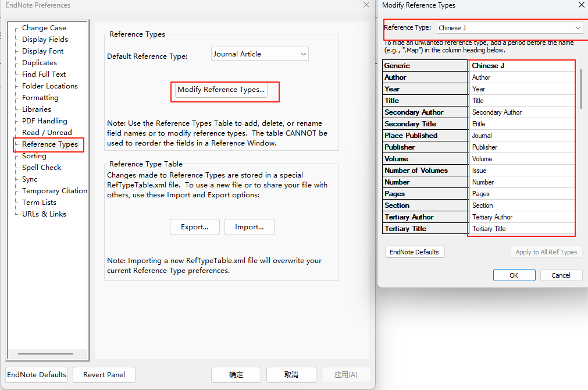This screenshot has width=588, height=390.
Task: Click Generic column header cell
Action: [x=425, y=66]
